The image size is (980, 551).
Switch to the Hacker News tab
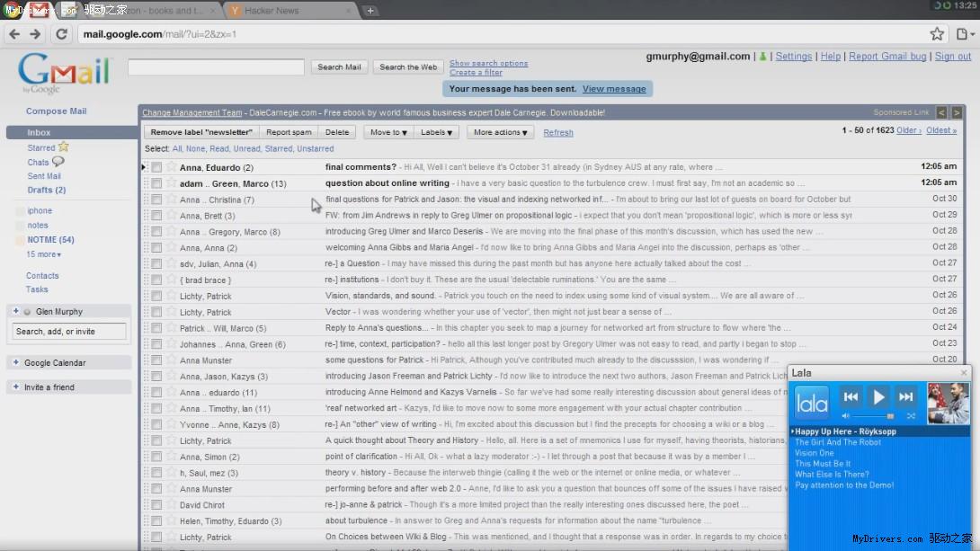tap(290, 11)
